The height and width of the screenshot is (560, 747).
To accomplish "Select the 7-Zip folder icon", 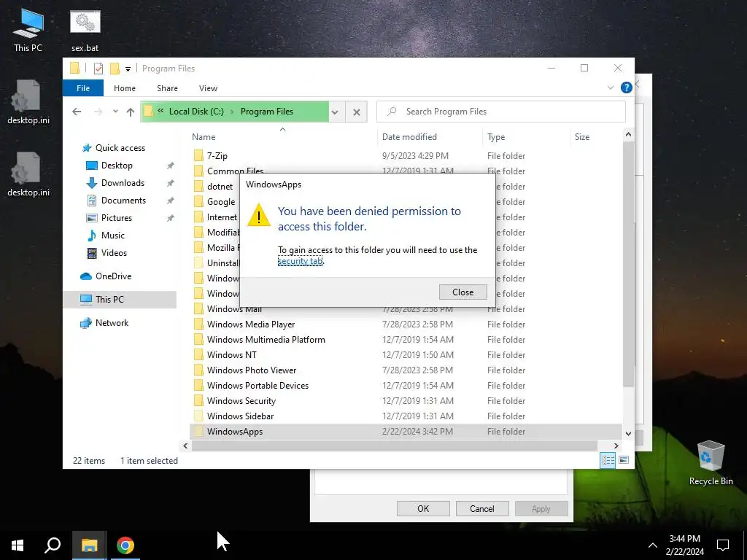I will pos(198,156).
